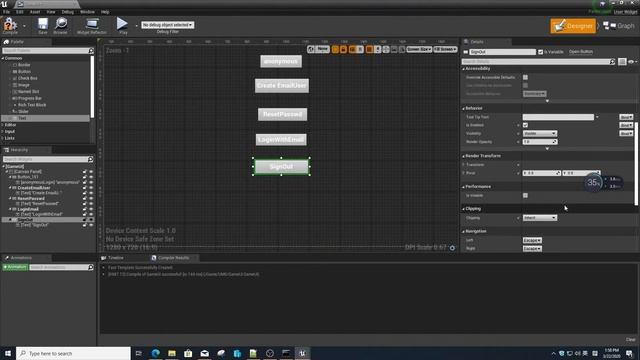Click the Browse toolbar icon

60,26
